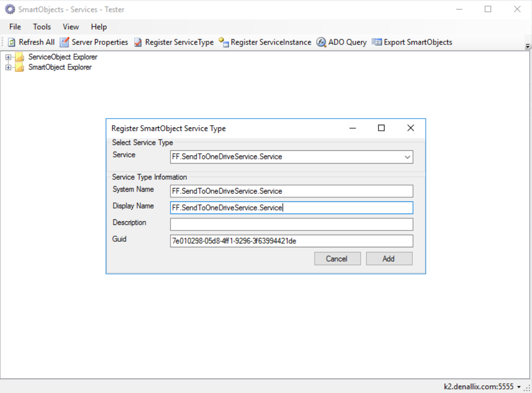Click into the Description text field
This screenshot has width=532, height=393.
(291, 224)
